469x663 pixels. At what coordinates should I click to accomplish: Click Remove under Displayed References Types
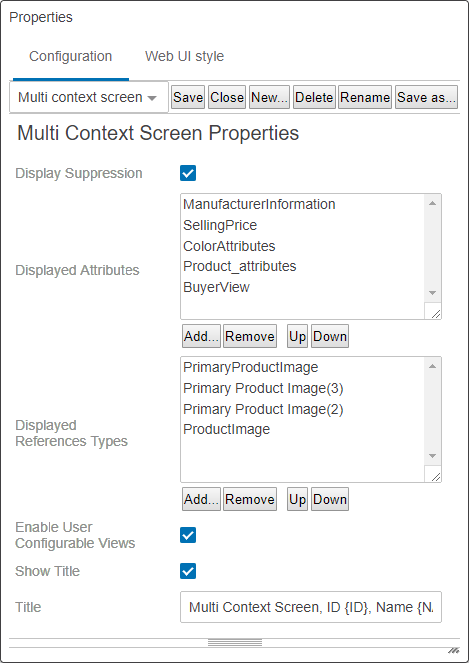tap(250, 499)
